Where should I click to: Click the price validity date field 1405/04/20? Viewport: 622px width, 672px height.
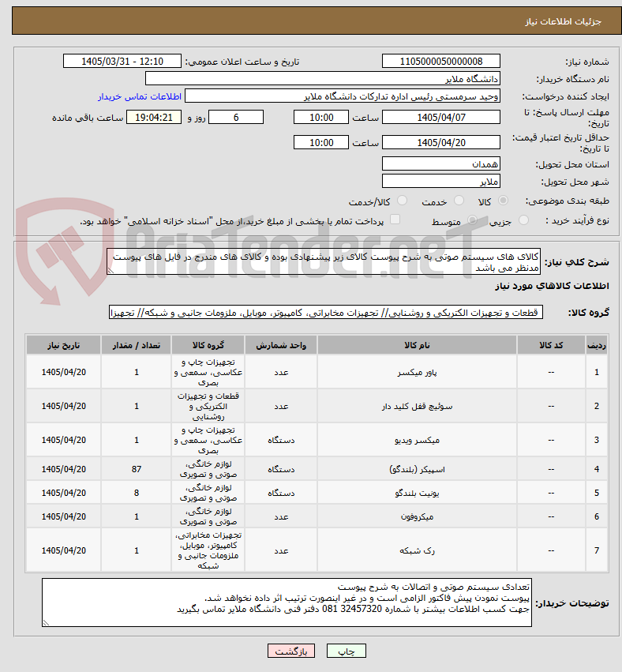click(x=440, y=142)
